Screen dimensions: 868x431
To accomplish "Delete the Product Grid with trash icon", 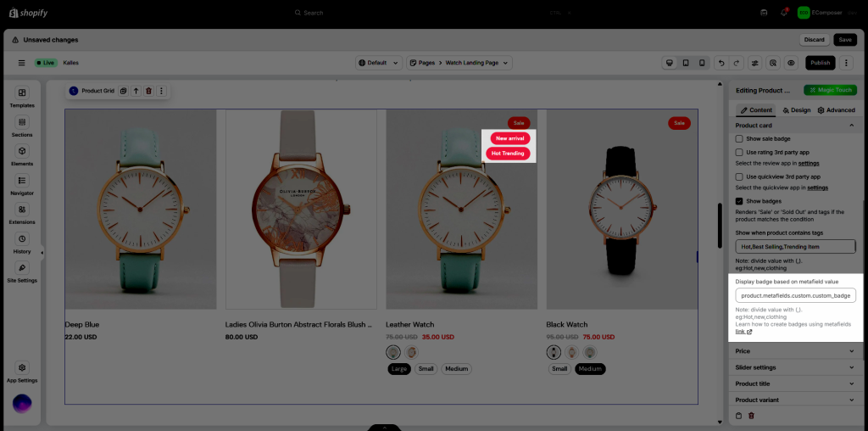I will 148,91.
